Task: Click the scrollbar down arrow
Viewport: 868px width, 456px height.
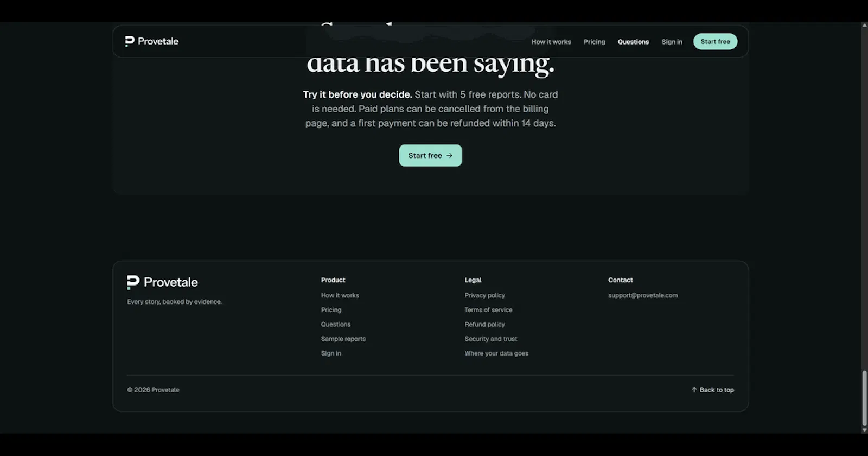Action: tap(864, 430)
